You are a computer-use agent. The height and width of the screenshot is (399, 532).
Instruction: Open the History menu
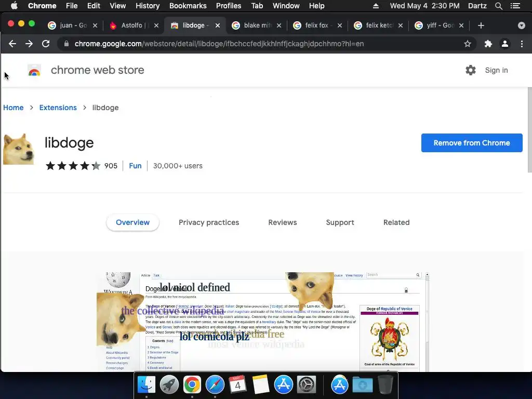tap(148, 6)
